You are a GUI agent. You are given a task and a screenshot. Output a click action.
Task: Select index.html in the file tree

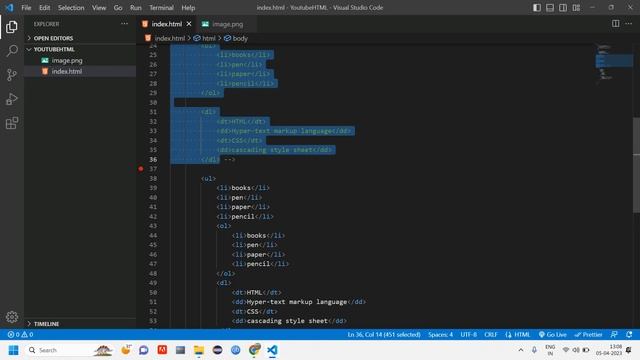[x=80, y=71]
